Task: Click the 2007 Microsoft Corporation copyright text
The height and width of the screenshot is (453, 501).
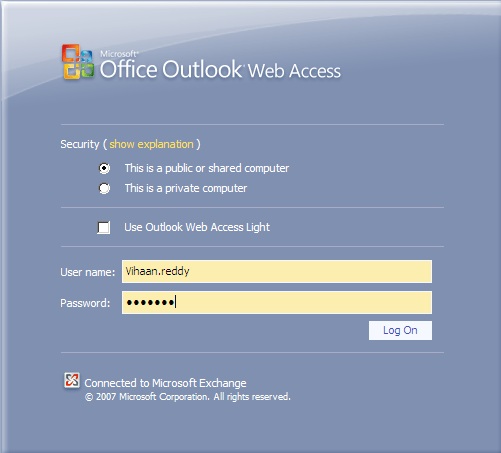Action: [188, 397]
